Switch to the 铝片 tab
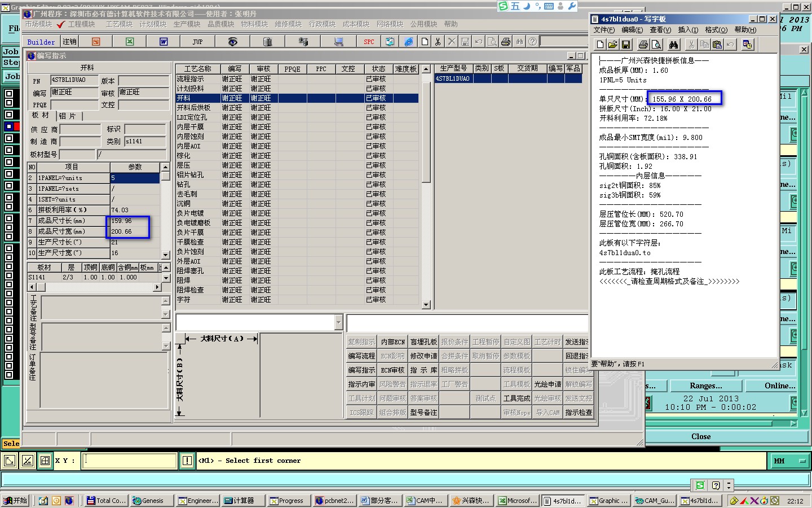This screenshot has width=812, height=508. 68,116
